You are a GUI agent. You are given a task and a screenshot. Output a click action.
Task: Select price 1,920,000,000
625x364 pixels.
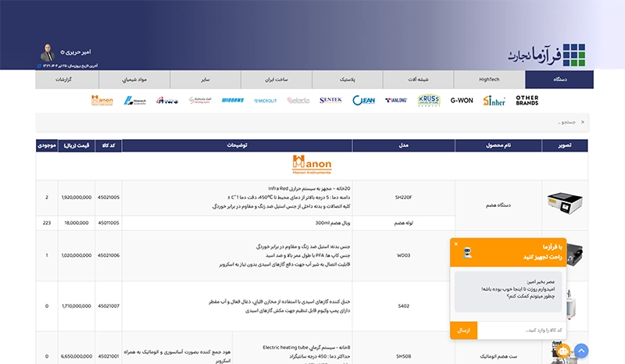[x=77, y=198]
